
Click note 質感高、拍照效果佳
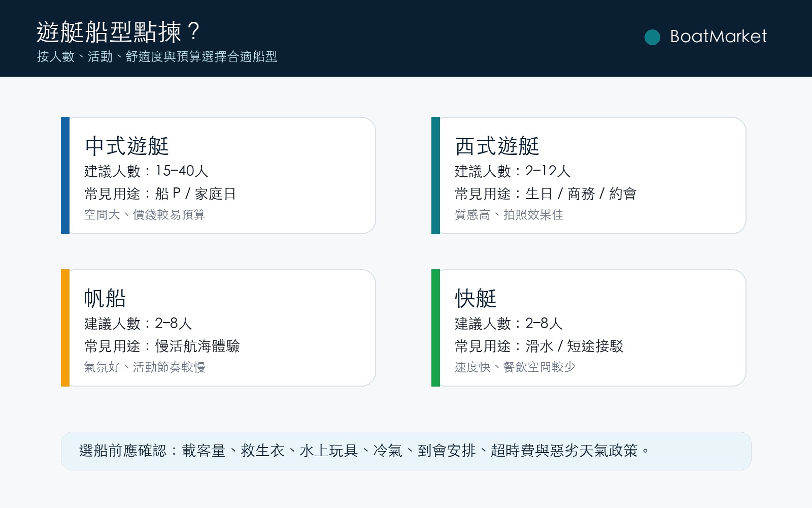click(x=509, y=214)
